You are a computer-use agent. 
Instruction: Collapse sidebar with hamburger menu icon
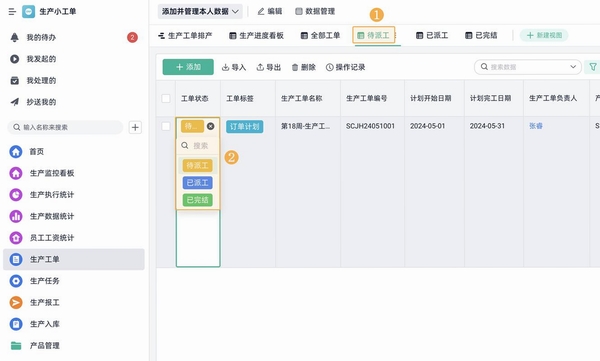click(x=12, y=11)
